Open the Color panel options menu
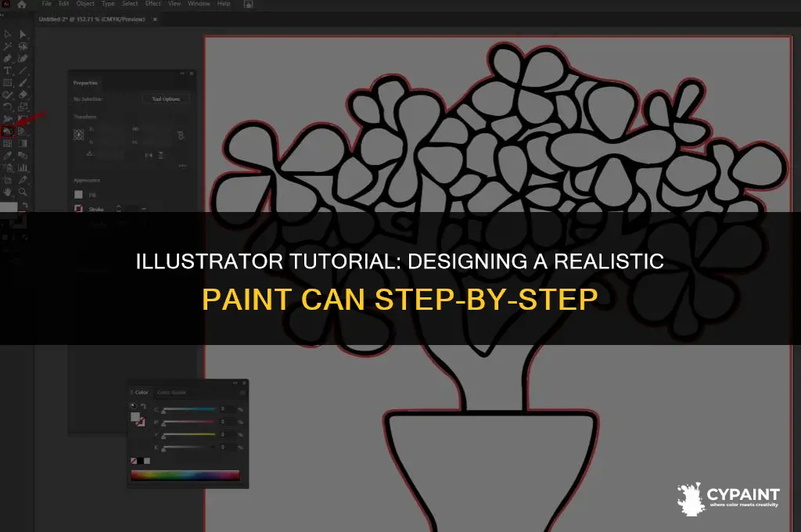801x532 pixels. click(x=242, y=393)
